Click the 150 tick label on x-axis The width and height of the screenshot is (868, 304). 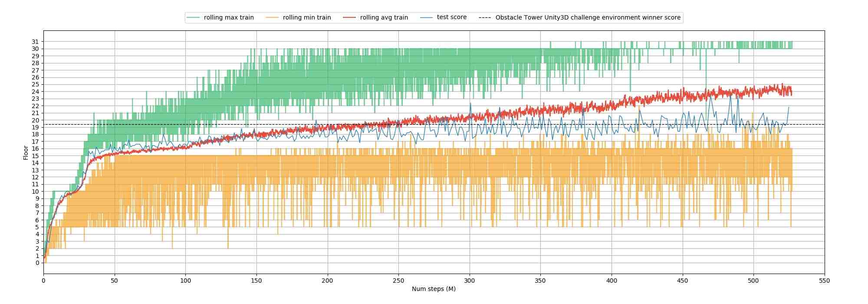[x=256, y=281]
